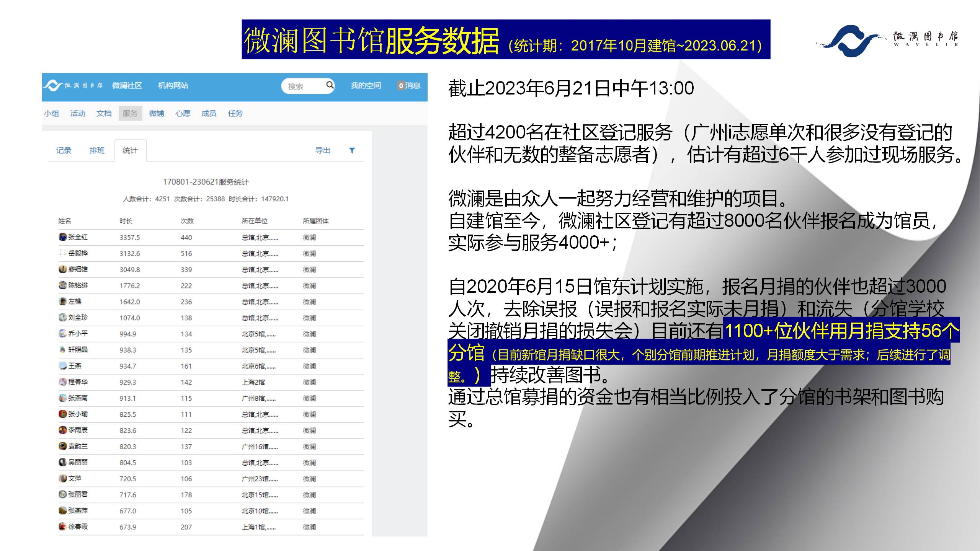Open 我的空间 link
This screenshot has width=980, height=551.
tap(366, 86)
